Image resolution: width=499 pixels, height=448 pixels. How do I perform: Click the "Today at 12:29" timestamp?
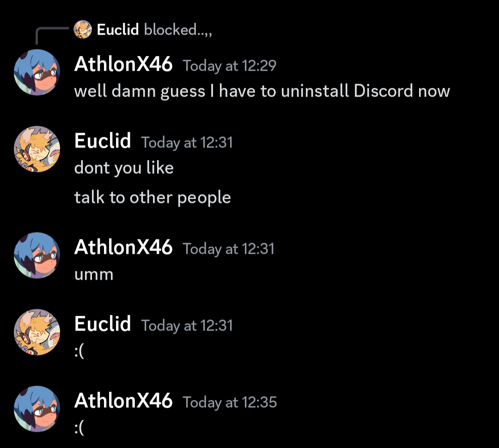coord(230,66)
